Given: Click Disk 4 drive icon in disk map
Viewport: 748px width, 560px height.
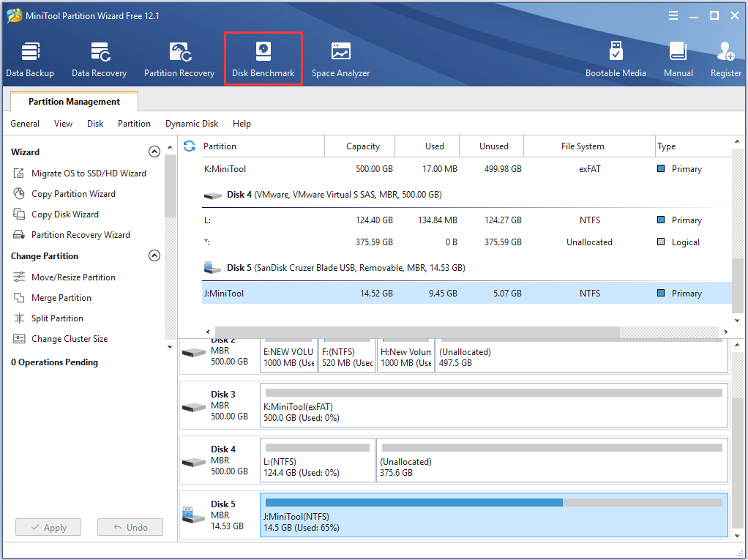Looking at the screenshot, I should click(x=194, y=463).
